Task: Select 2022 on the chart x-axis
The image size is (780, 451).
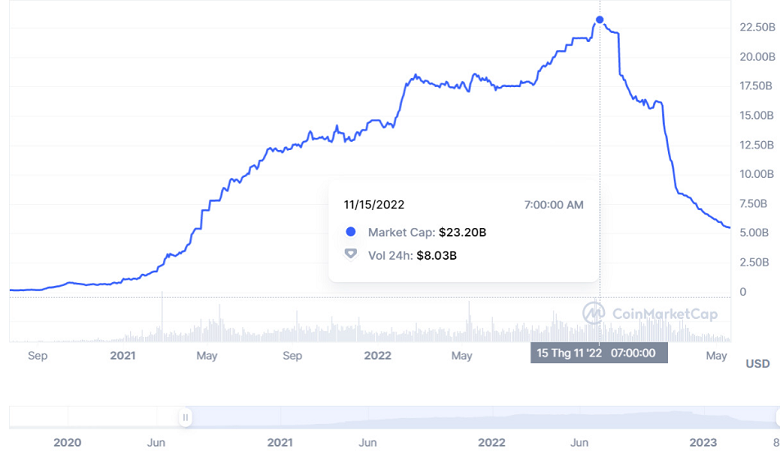Action: pyautogui.click(x=378, y=355)
